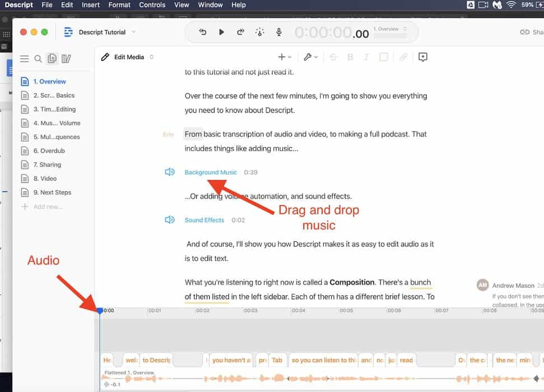The height and width of the screenshot is (392, 544).
Task: Open the Edit Media mode dropdown
Action: (152, 57)
